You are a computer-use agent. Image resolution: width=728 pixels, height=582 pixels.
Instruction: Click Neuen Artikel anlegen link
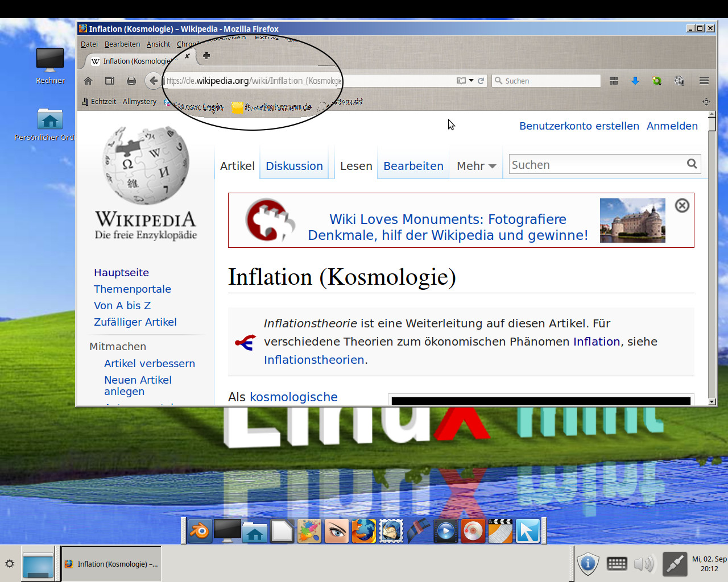138,386
